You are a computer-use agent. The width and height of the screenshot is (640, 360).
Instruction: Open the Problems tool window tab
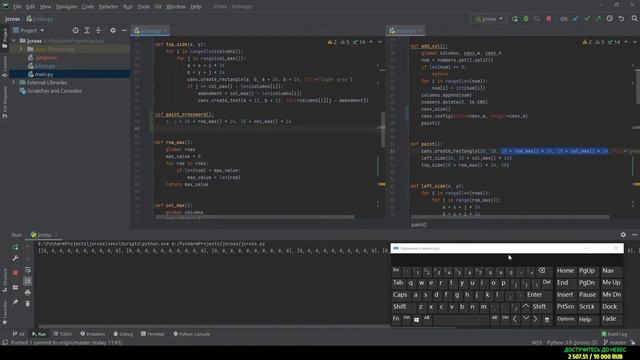93,334
